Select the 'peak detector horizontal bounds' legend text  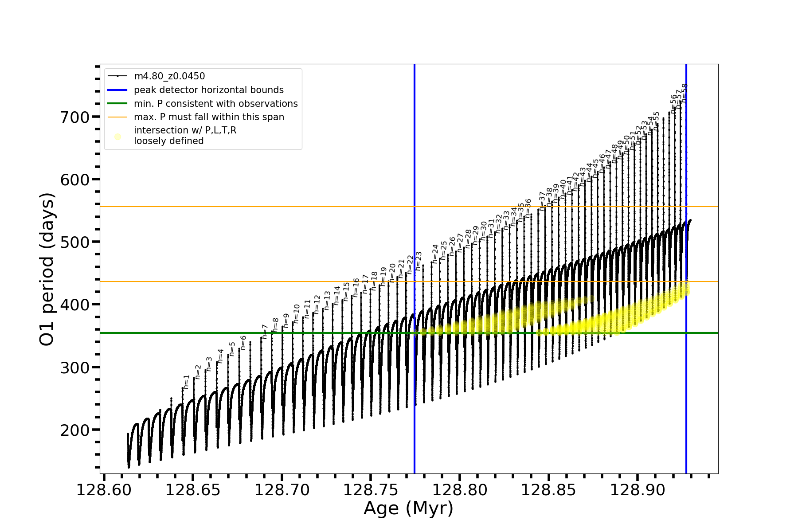[x=209, y=90]
